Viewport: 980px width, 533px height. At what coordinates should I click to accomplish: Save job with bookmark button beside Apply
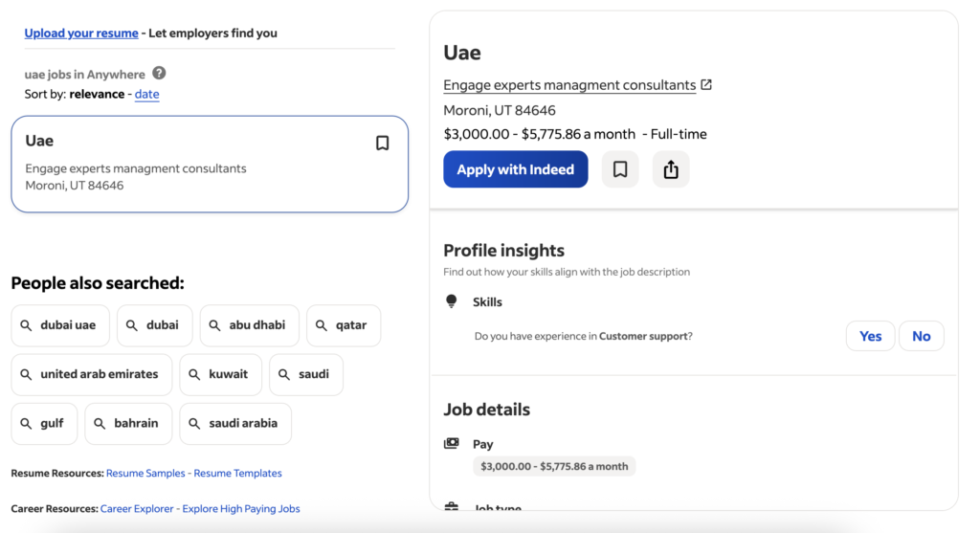620,169
